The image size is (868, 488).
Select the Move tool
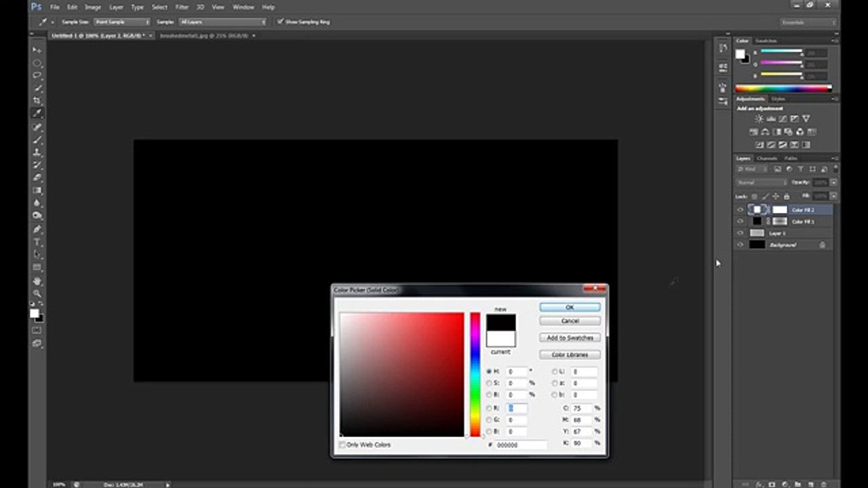pyautogui.click(x=37, y=50)
